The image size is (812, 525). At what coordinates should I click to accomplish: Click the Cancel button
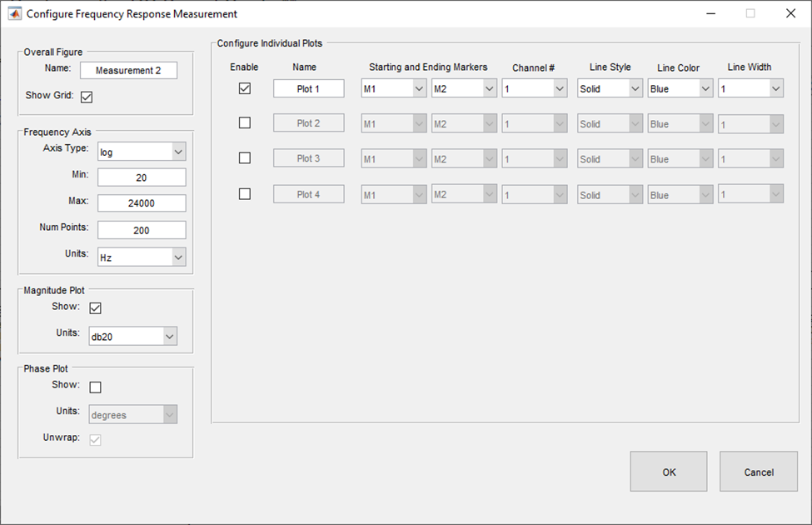(758, 471)
